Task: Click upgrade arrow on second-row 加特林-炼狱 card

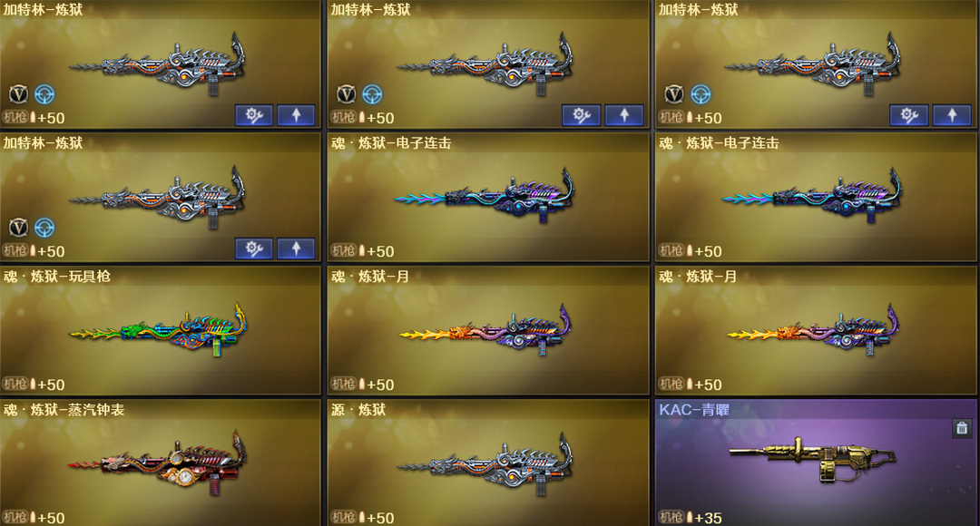Action: 296,248
